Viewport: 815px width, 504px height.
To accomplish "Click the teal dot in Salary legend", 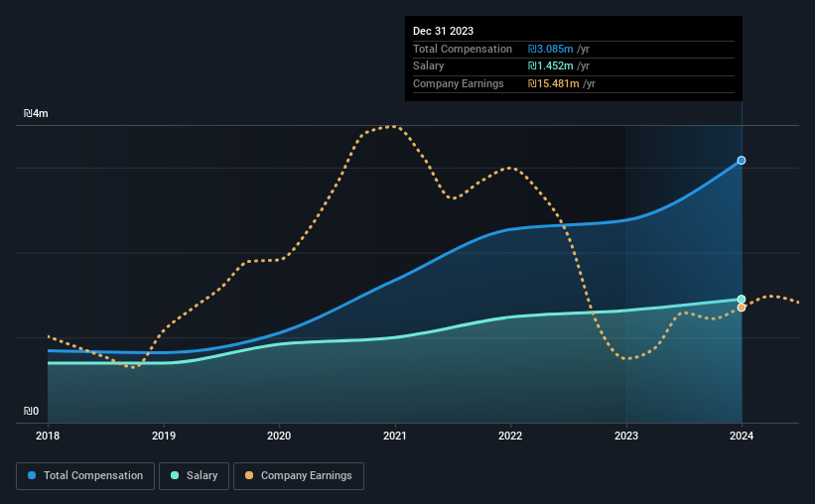I will coord(175,475).
